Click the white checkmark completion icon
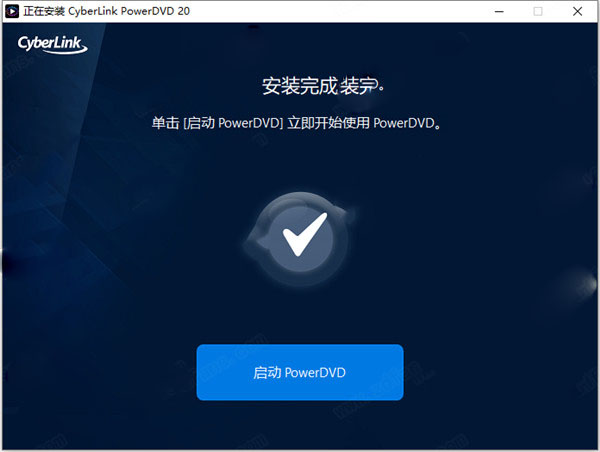This screenshot has height=452, width=600. click(305, 234)
